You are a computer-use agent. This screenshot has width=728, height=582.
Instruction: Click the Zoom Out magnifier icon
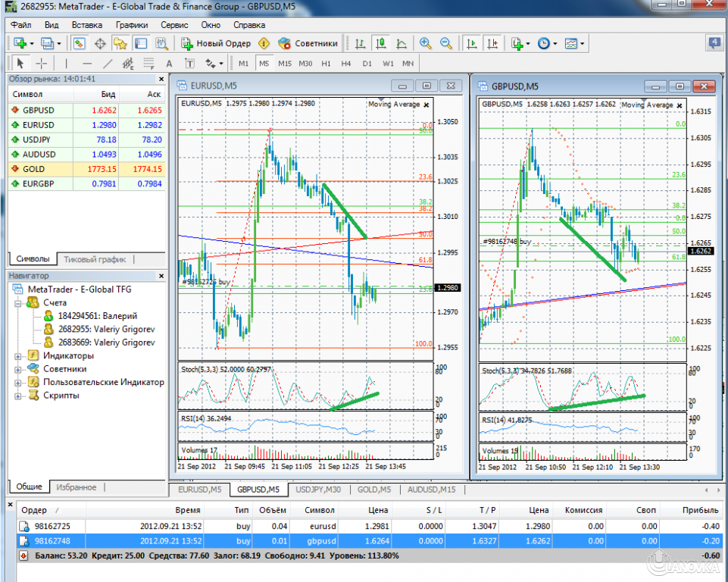click(x=445, y=43)
